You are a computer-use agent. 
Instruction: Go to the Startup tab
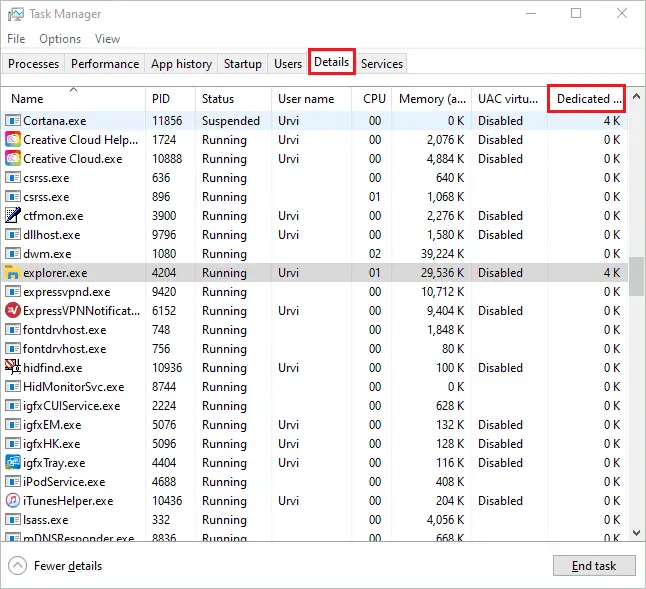tap(243, 64)
